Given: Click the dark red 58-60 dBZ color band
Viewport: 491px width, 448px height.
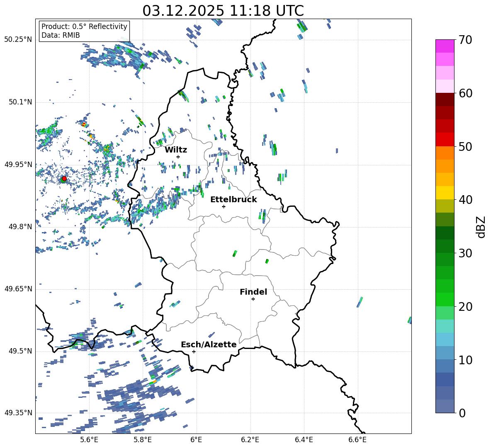Looking at the screenshot, I should 445,99.
